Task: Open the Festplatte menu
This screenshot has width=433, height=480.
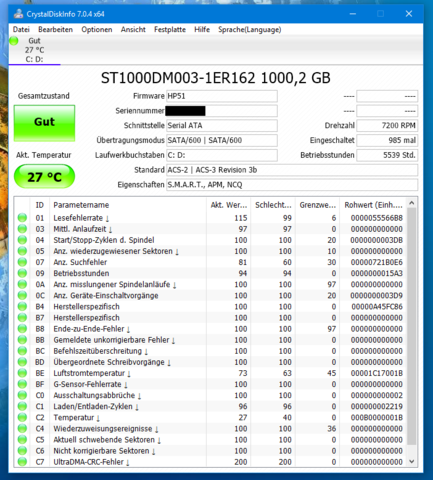Action: pyautogui.click(x=170, y=30)
